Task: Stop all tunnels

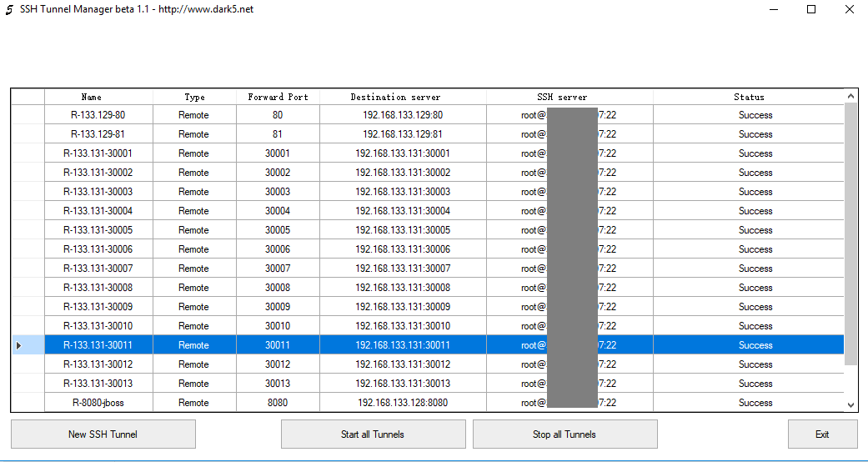Action: click(x=564, y=434)
